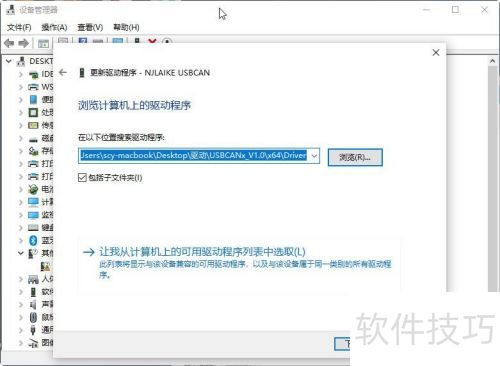This screenshot has width=500, height=366.
Task: Select the sound speaker category icon
Action: [33, 304]
